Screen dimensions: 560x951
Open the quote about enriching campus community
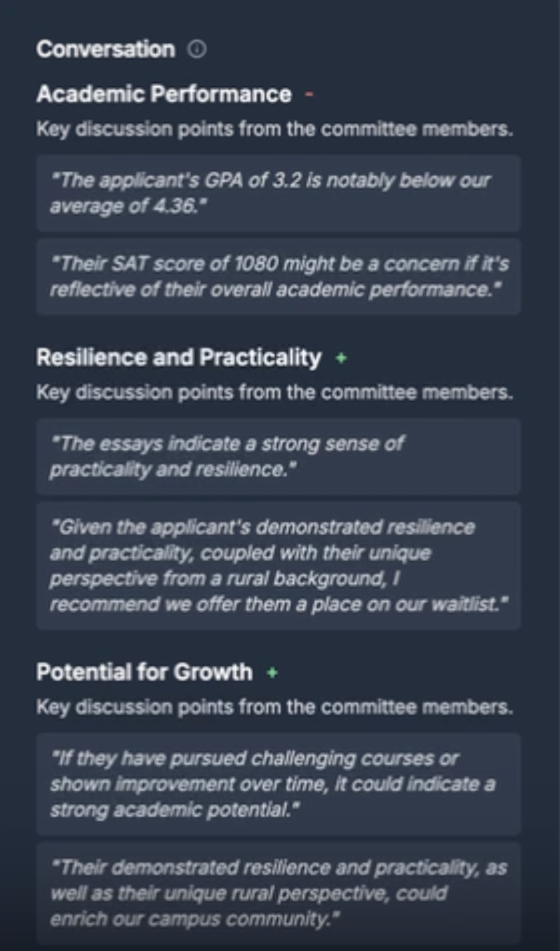pyautogui.click(x=278, y=893)
